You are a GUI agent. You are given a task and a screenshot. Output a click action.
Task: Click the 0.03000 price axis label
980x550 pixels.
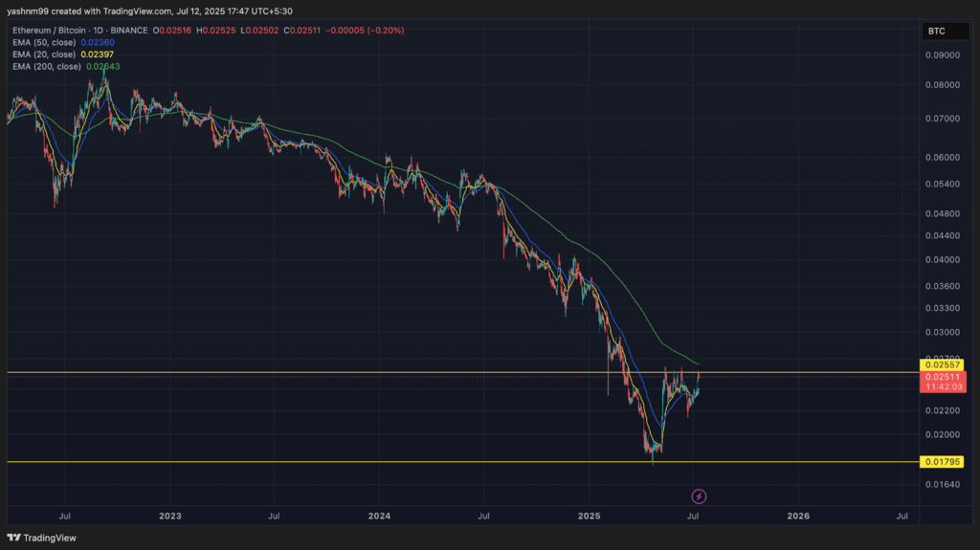(x=943, y=333)
